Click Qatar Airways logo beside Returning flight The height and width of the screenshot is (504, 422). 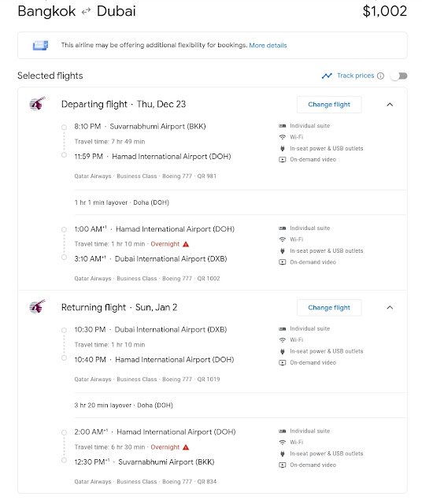pyautogui.click(x=37, y=306)
